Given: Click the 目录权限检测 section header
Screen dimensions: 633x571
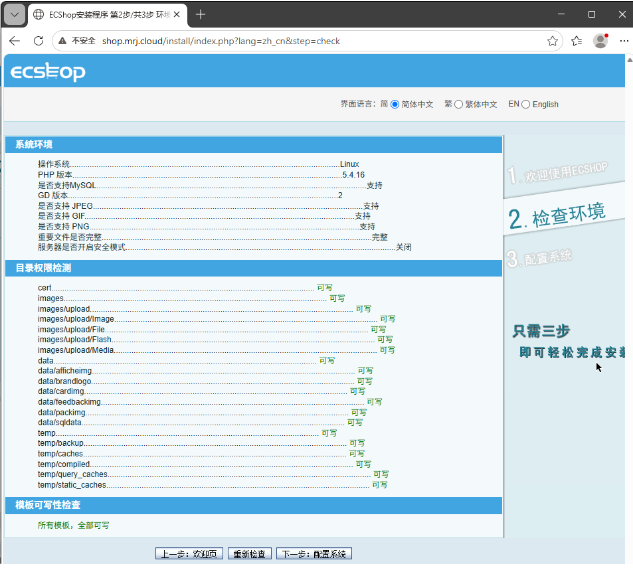Looking at the screenshot, I should tap(254, 268).
